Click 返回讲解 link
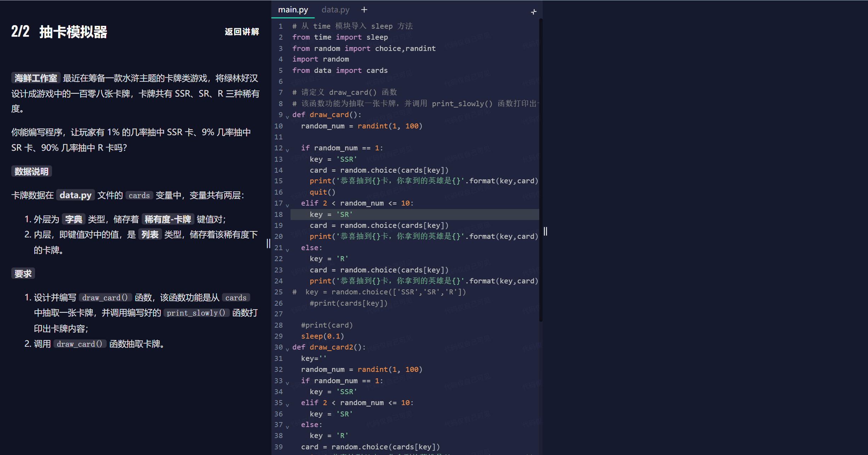The height and width of the screenshot is (455, 868). tap(242, 32)
